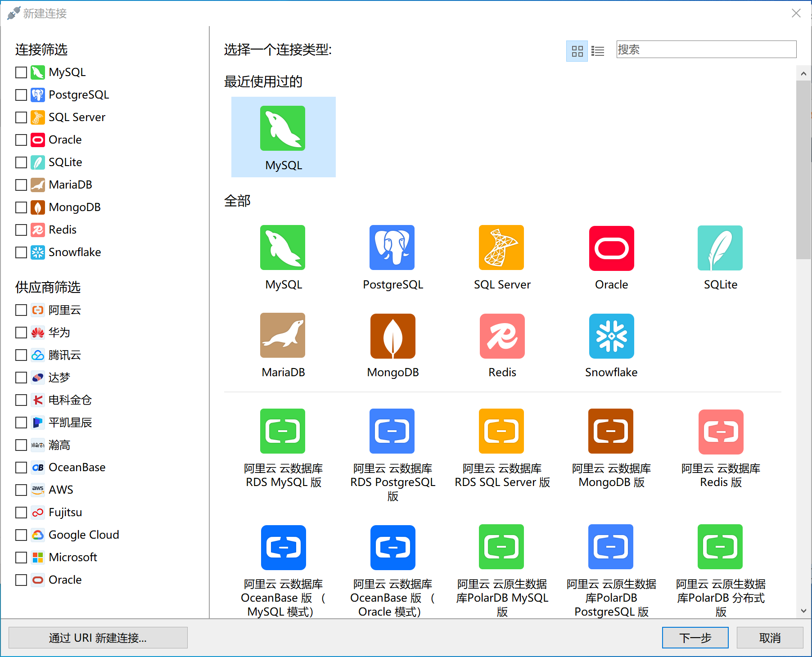Choose the Snowflake connection icon
Viewport: 812px width, 657px height.
coord(611,336)
